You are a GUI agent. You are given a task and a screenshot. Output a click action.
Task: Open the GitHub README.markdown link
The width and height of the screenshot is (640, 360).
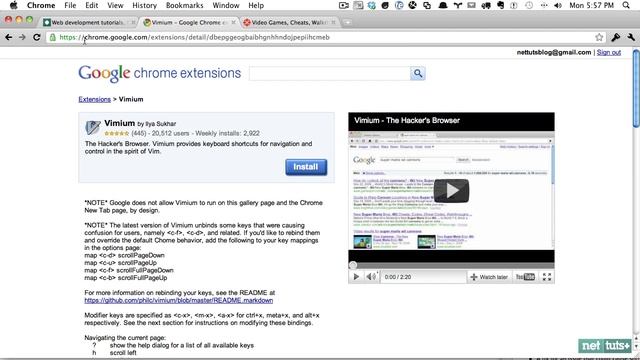coord(178,300)
